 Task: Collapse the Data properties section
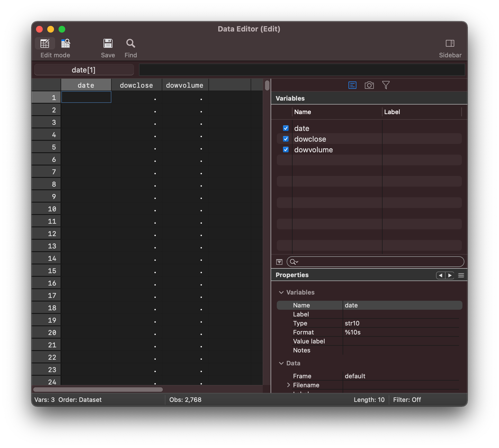[x=281, y=363]
